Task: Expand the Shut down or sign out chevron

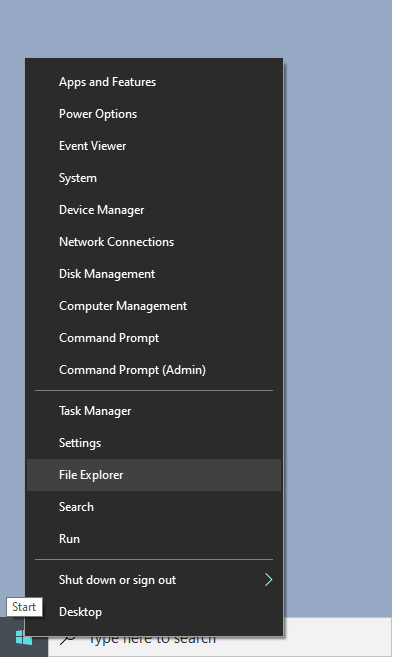Action: click(269, 580)
